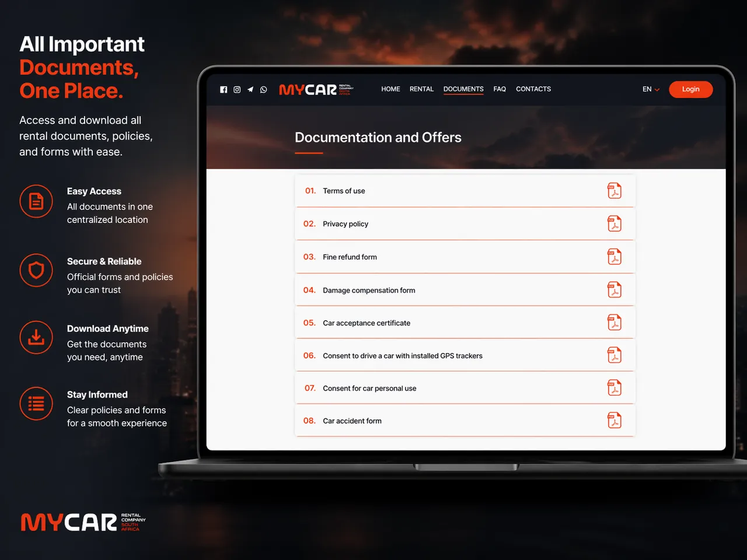Open the Fine refund form link
The height and width of the screenshot is (560, 747).
[x=350, y=257]
